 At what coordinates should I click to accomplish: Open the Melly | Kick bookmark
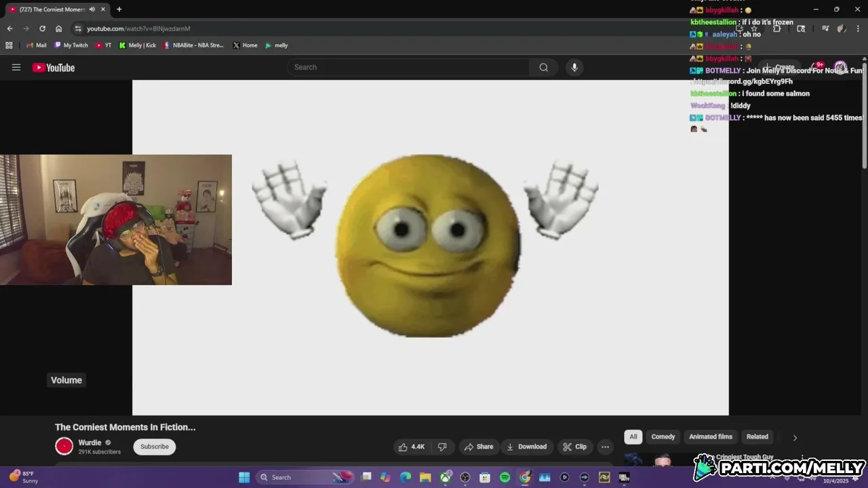click(x=138, y=45)
